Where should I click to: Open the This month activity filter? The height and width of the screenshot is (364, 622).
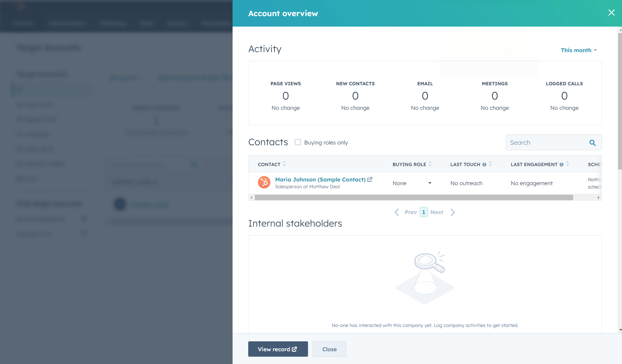(579, 50)
